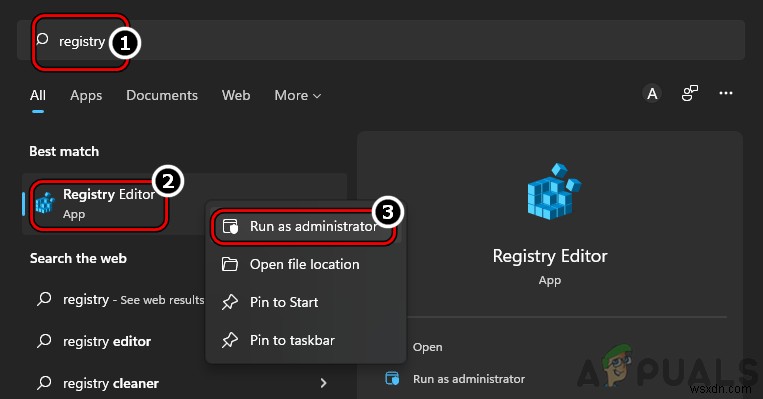Click the Best match heading
The height and width of the screenshot is (399, 763).
point(64,151)
